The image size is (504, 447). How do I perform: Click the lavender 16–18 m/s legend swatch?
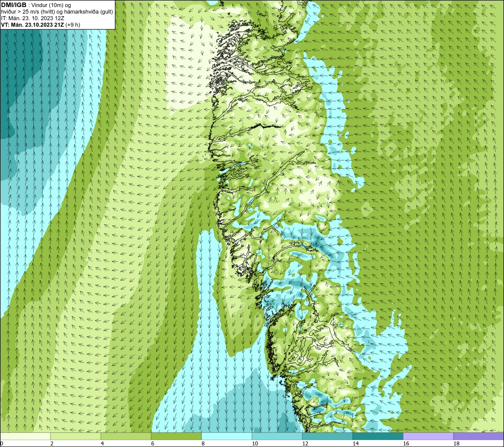click(428, 436)
